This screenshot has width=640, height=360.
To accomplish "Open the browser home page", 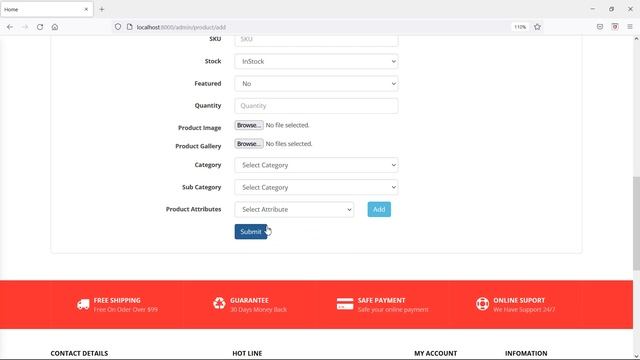I will point(55,27).
